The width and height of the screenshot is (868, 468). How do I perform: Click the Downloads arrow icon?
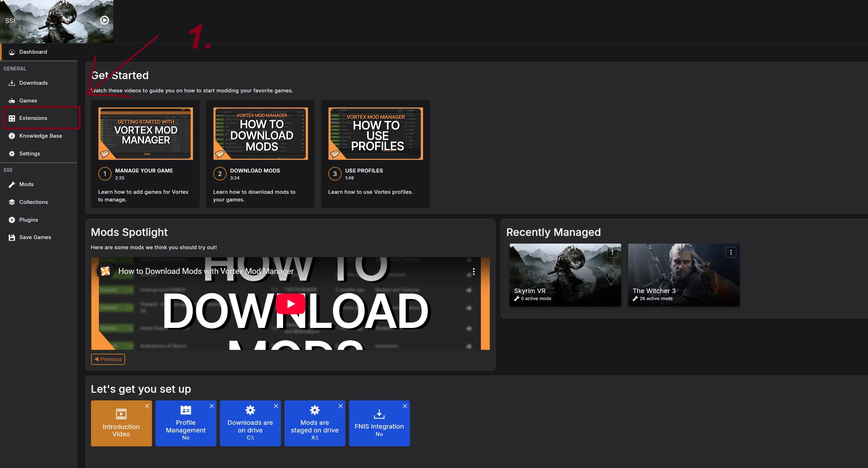tap(12, 83)
